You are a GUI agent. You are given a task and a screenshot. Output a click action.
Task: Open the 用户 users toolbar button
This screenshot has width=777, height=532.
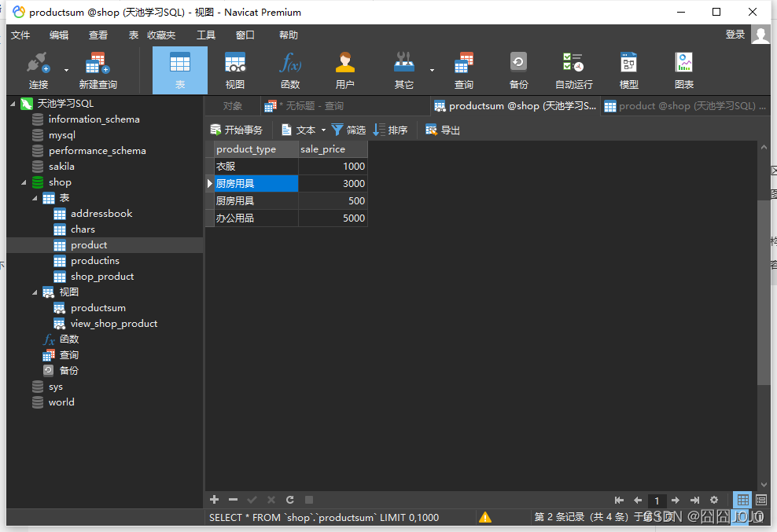coord(345,71)
